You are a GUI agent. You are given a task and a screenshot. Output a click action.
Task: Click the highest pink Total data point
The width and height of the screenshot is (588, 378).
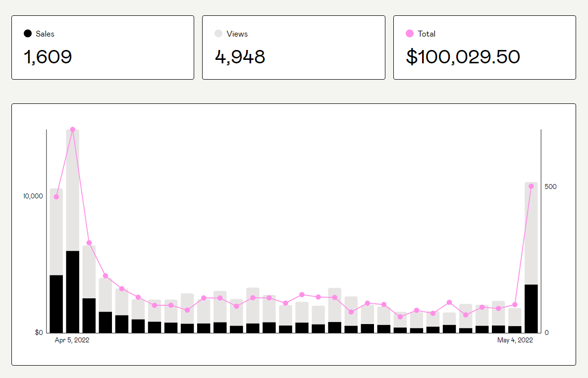73,130
